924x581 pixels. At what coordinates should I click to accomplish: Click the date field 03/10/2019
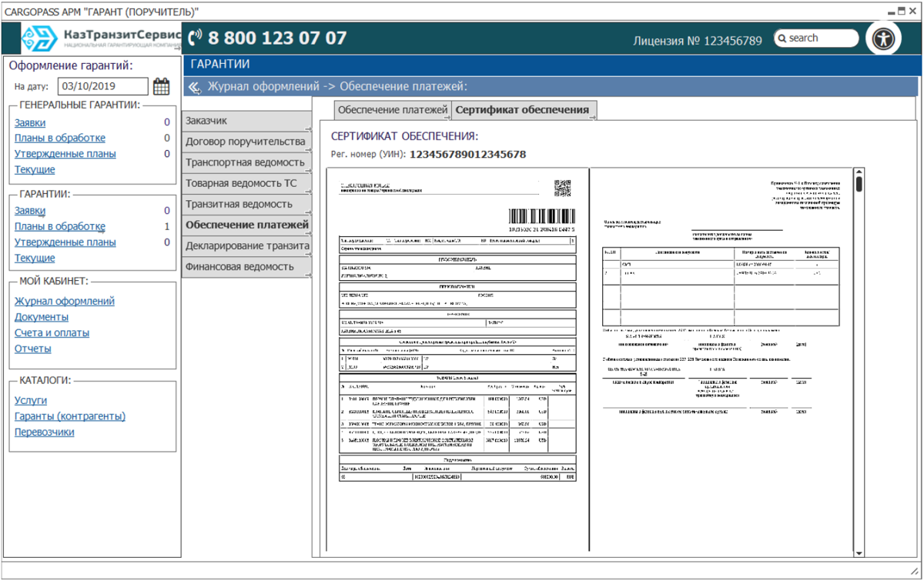(103, 87)
